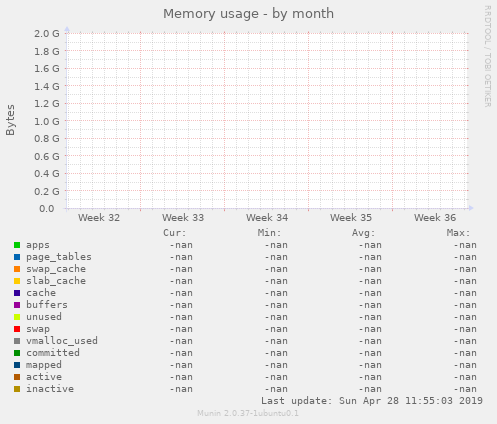Click inside the empty graph plot area

point(267,121)
